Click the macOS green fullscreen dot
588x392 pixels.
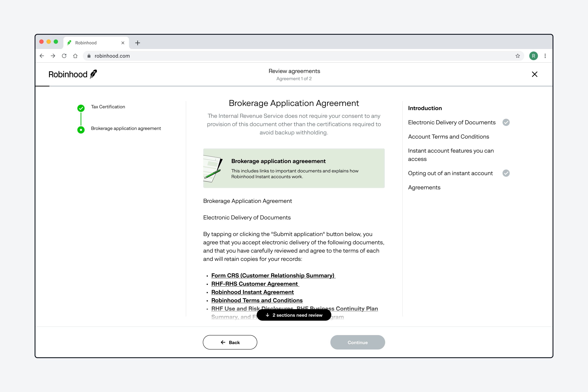(x=56, y=42)
